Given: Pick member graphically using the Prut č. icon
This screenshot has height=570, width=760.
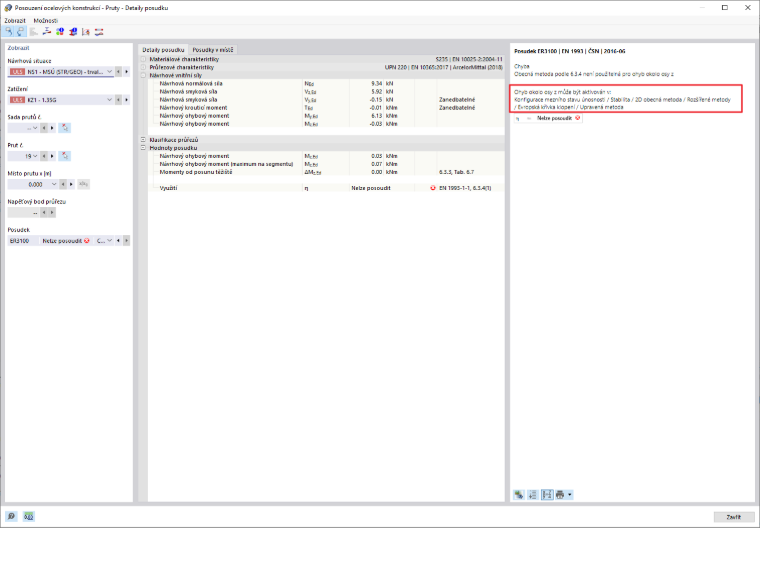Looking at the screenshot, I should pos(64,156).
